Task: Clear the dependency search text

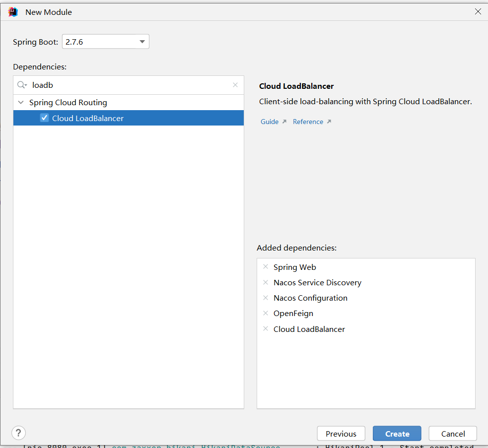Action: point(235,85)
